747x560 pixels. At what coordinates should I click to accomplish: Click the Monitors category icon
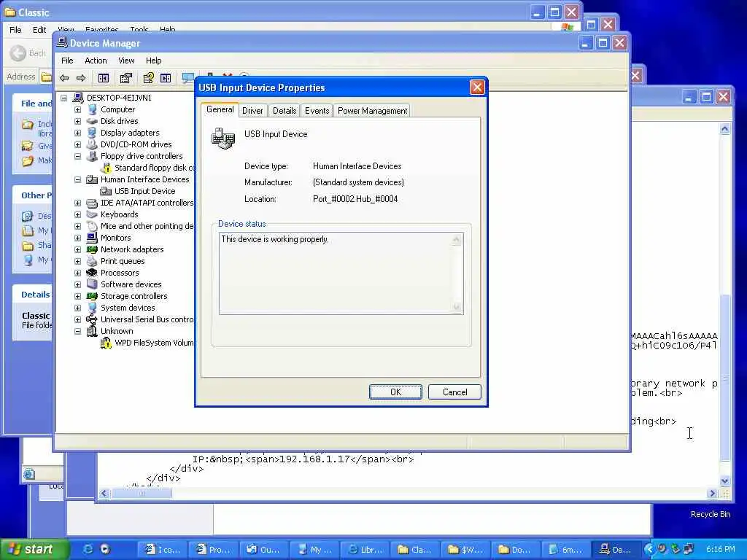tap(92, 238)
